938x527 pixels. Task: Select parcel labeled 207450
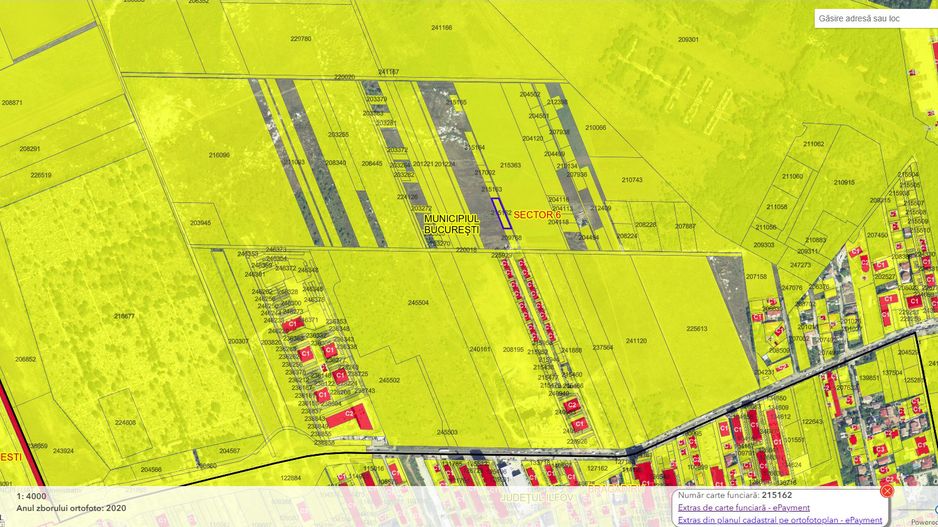[877, 236]
